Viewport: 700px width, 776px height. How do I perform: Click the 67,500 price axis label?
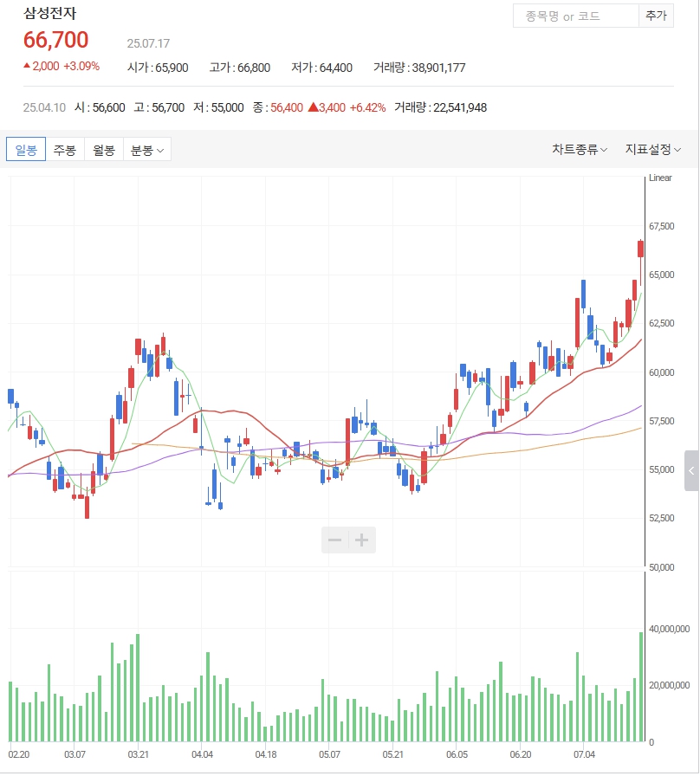[x=661, y=226]
